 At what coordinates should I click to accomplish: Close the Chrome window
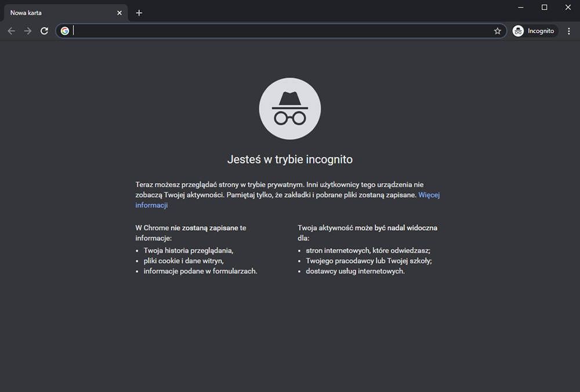(x=568, y=8)
